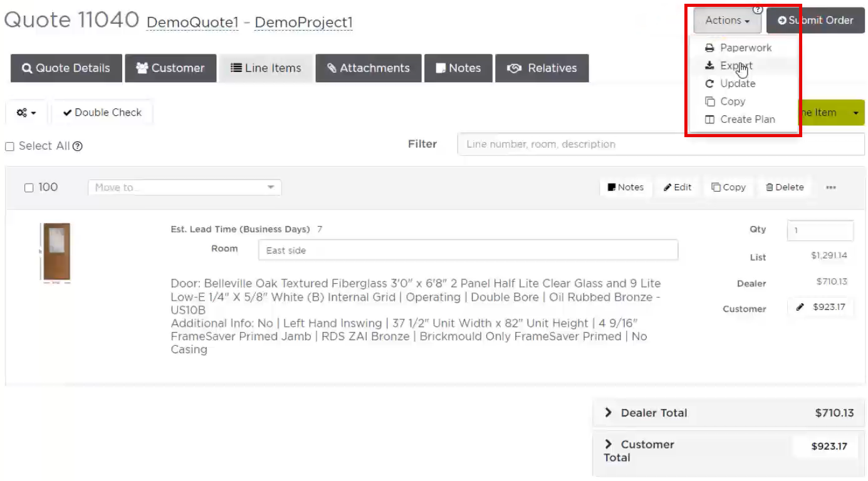Image resolution: width=868 pixels, height=481 pixels.
Task: Click the help icon beside Select All
Action: tap(78, 147)
